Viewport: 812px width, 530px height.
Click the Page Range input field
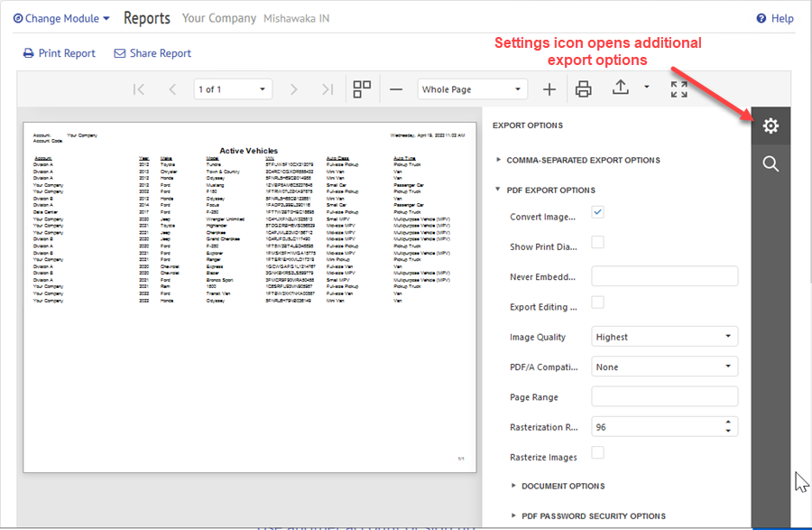pyautogui.click(x=664, y=396)
